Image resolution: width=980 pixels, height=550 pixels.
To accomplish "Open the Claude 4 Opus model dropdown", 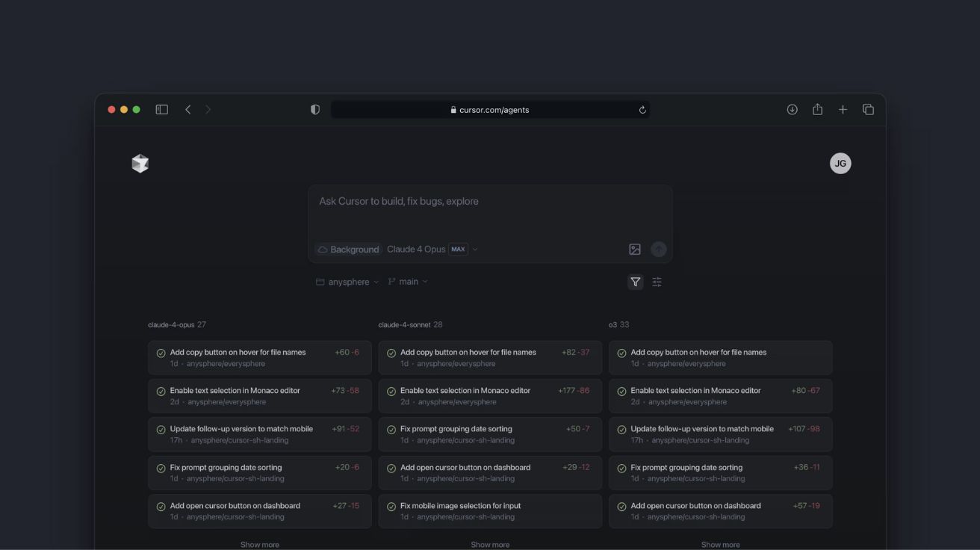I will 432,250.
